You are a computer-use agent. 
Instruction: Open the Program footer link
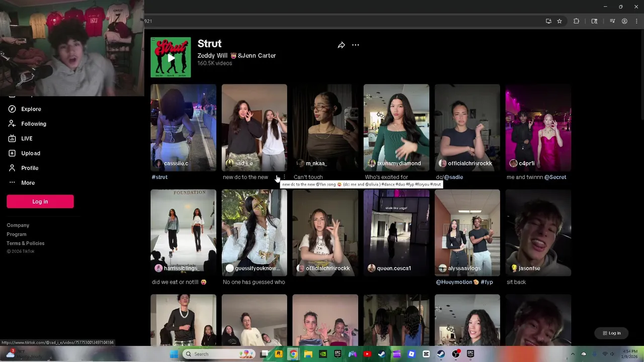[17, 234]
